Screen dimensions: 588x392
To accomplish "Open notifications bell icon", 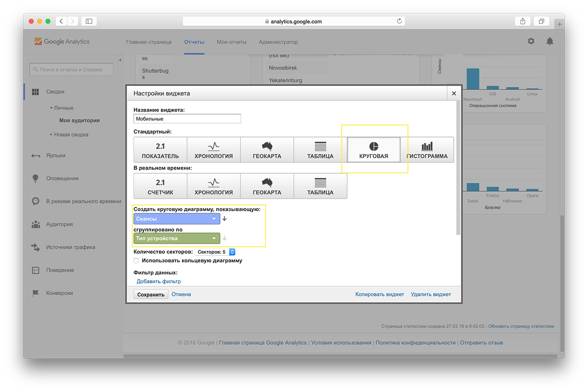I will tap(550, 41).
